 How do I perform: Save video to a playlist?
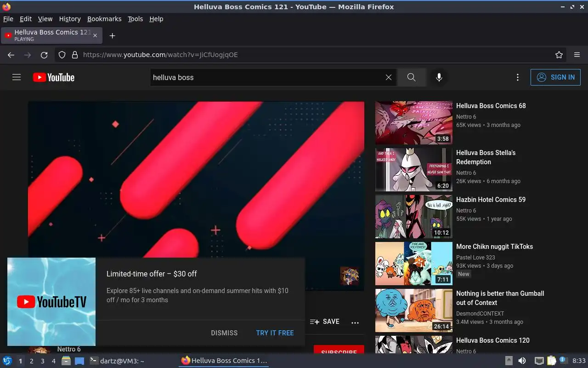(x=325, y=322)
